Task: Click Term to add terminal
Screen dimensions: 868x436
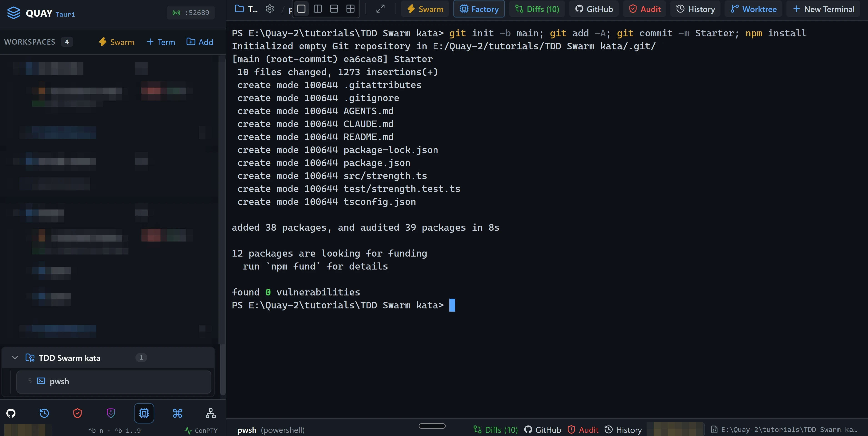Action: point(161,42)
